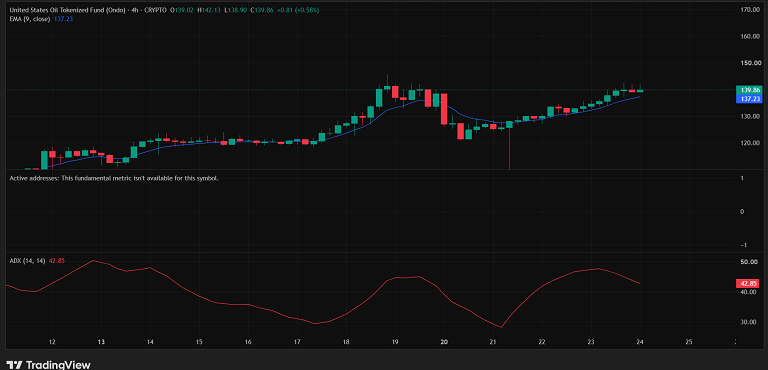Click the 170.00 price axis label

click(x=749, y=9)
